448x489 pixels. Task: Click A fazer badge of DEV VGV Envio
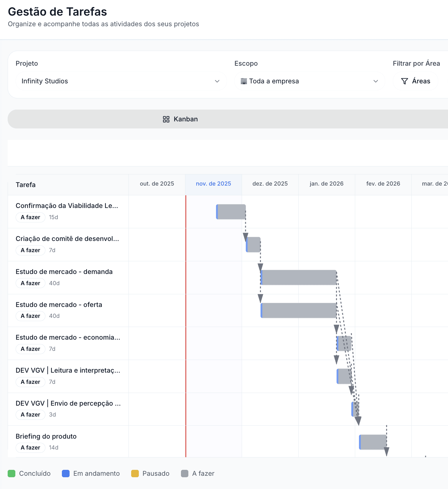pyautogui.click(x=30, y=414)
